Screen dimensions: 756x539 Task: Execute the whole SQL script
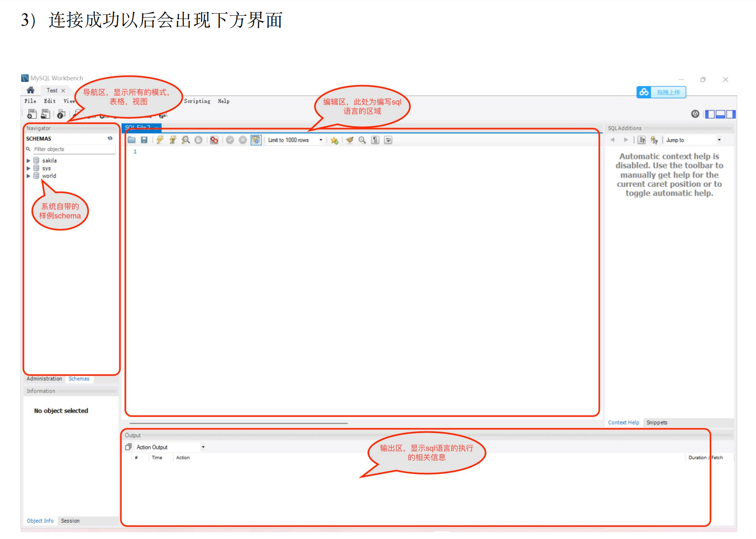[x=160, y=140]
